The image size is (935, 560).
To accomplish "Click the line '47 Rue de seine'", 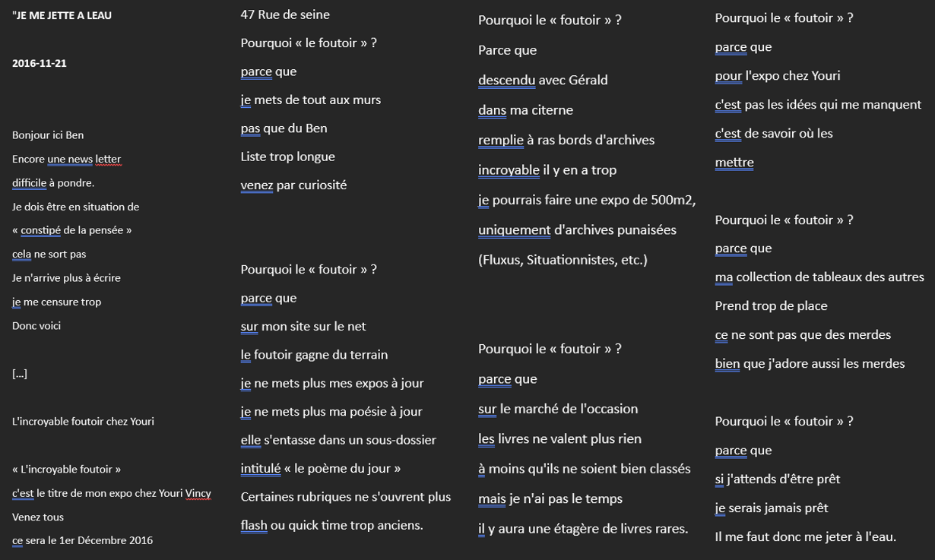I will [x=285, y=14].
